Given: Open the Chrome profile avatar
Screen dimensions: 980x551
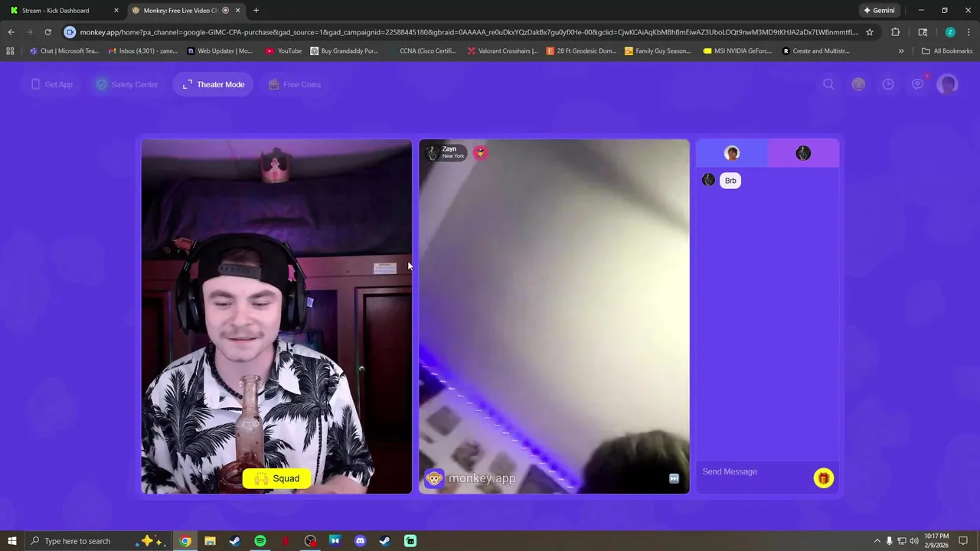Looking at the screenshot, I should click(950, 32).
